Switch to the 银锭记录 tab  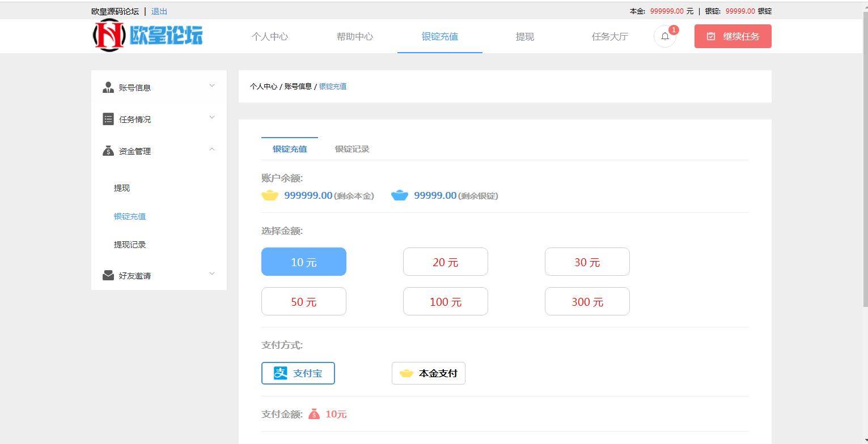coord(352,148)
